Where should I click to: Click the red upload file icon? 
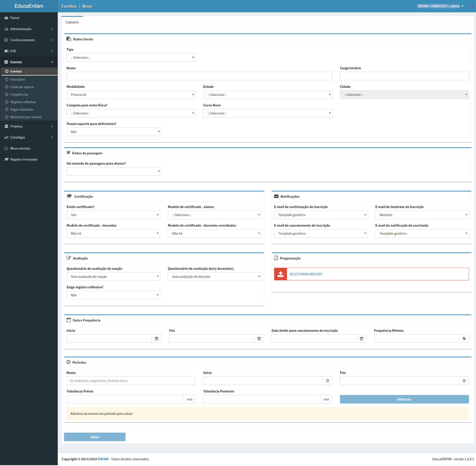(x=280, y=274)
